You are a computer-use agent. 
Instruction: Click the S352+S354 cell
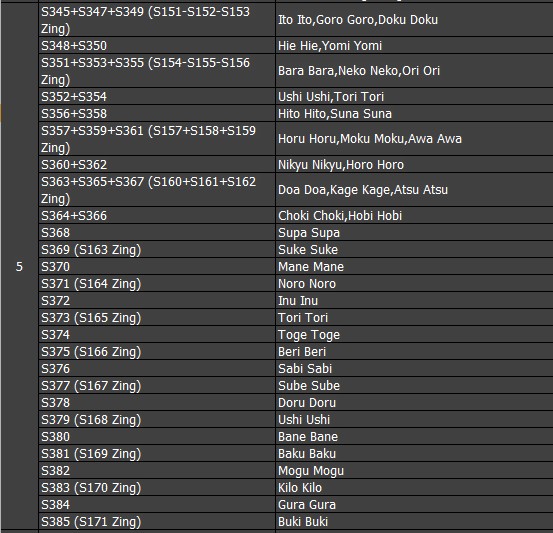pyautogui.click(x=157, y=96)
